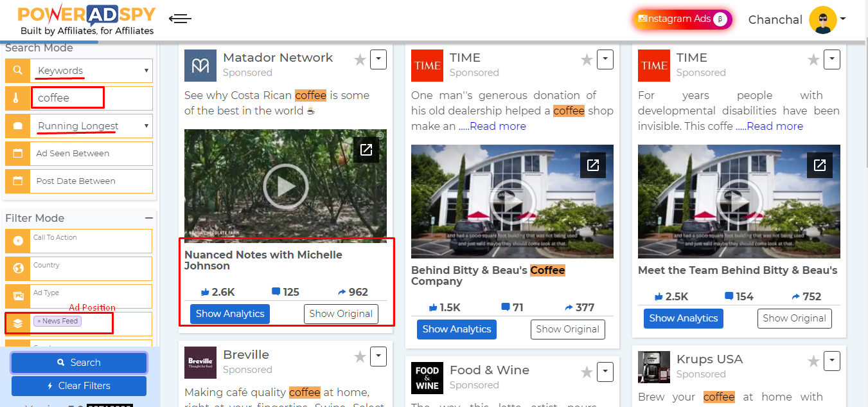Show Original for the Matador Network ad

point(341,314)
